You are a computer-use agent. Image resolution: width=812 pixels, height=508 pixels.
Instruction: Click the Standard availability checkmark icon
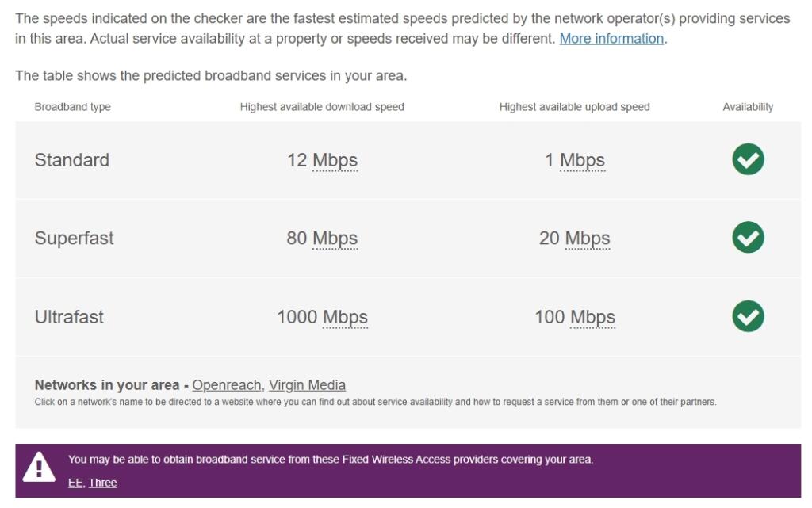coord(748,159)
